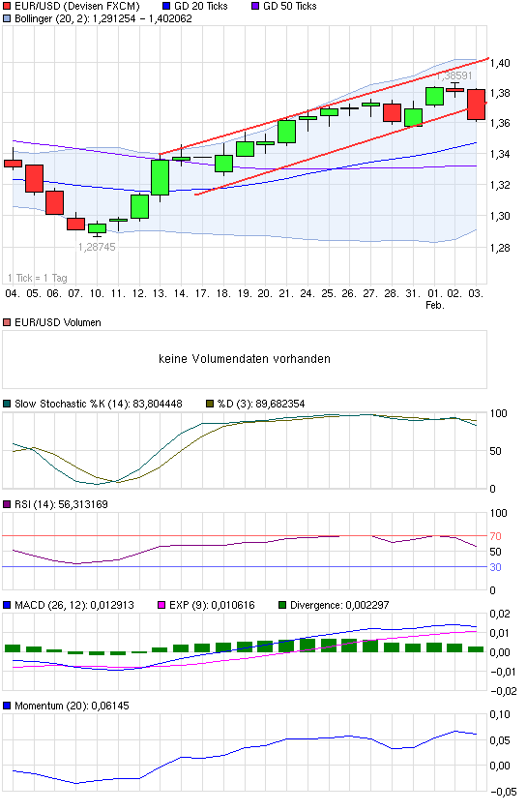The height and width of the screenshot is (812, 527).
Task: Click the purple GD 50 Ticks legend swatch
Action: (255, 6)
